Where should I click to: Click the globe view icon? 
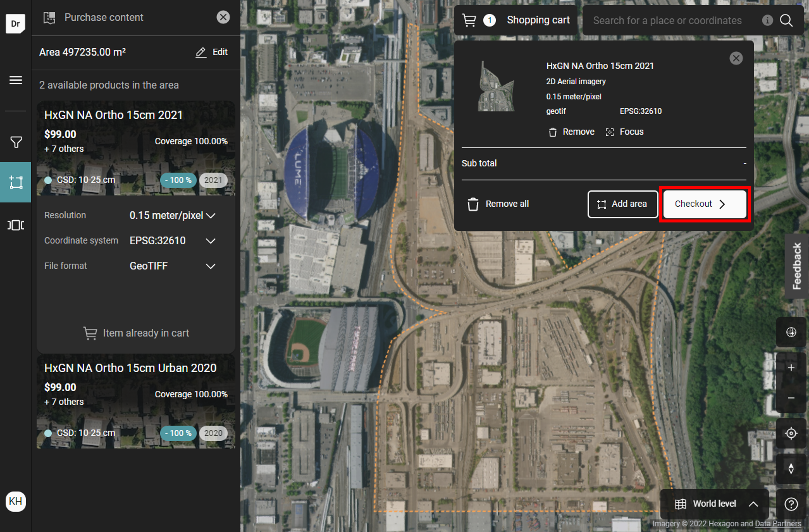tap(791, 332)
